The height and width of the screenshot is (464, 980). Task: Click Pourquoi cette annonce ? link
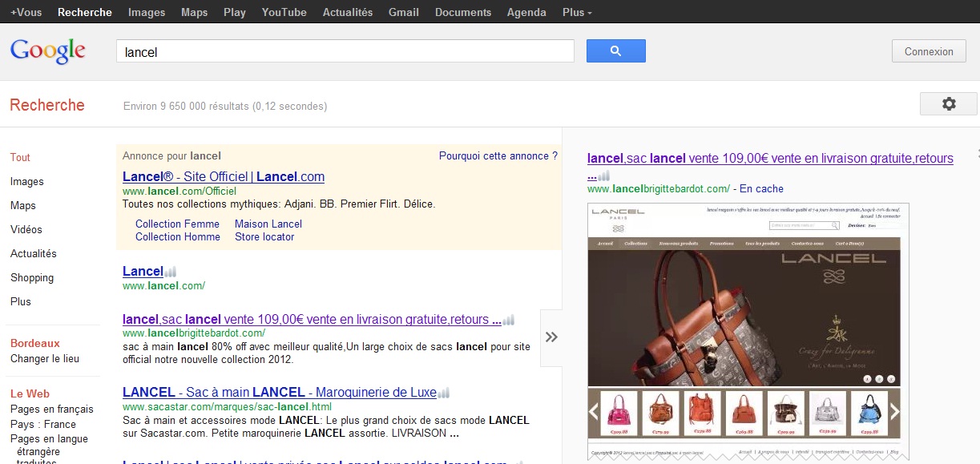[498, 156]
